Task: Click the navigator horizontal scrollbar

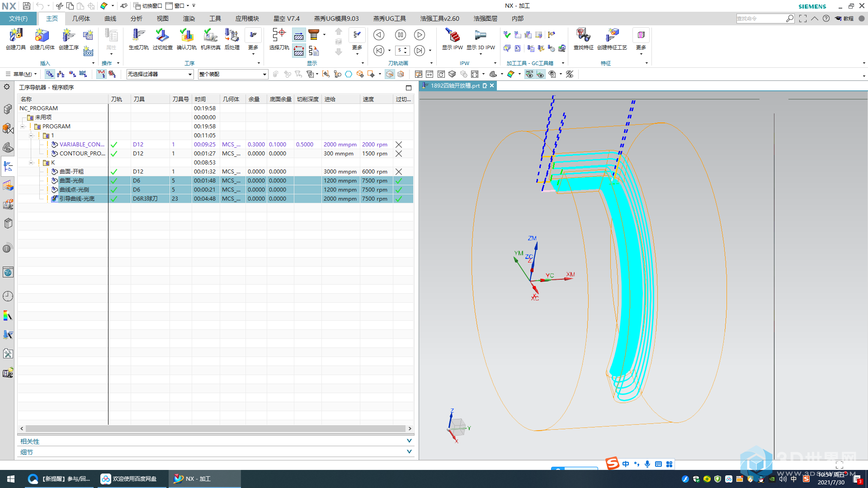Action: tap(216, 428)
